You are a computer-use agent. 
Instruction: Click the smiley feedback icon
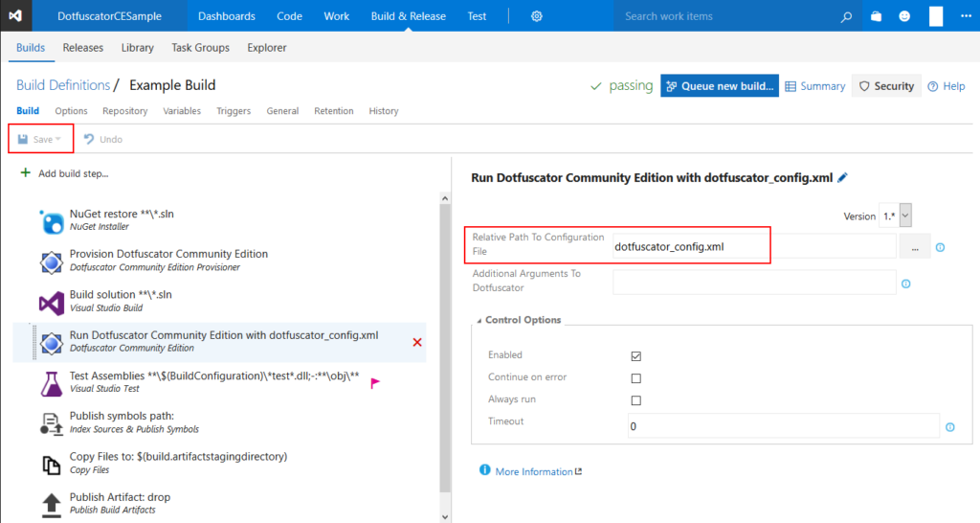pos(904,16)
